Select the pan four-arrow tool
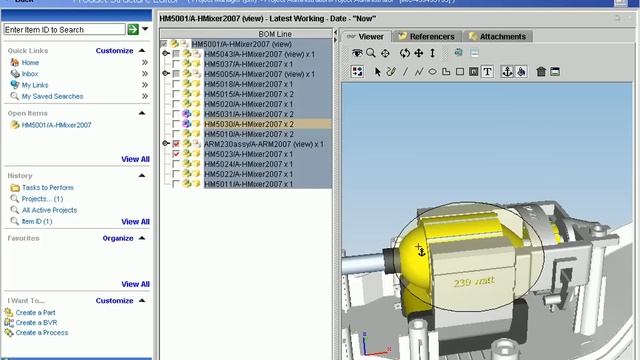 (x=418, y=53)
